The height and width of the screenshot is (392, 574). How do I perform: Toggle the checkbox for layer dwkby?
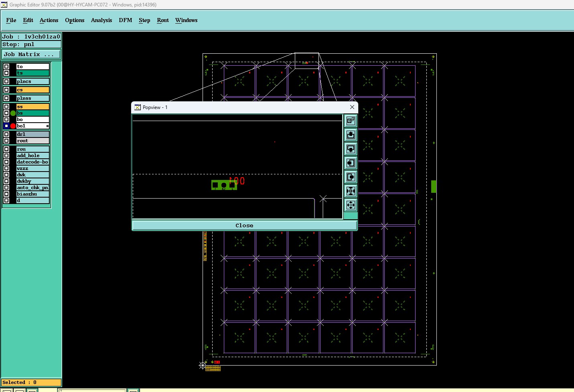(6, 181)
